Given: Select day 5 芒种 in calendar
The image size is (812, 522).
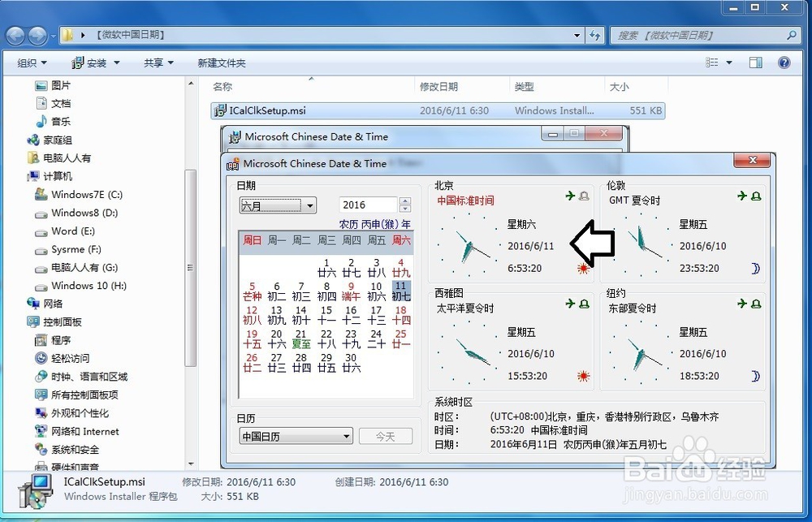Looking at the screenshot, I should tap(252, 291).
